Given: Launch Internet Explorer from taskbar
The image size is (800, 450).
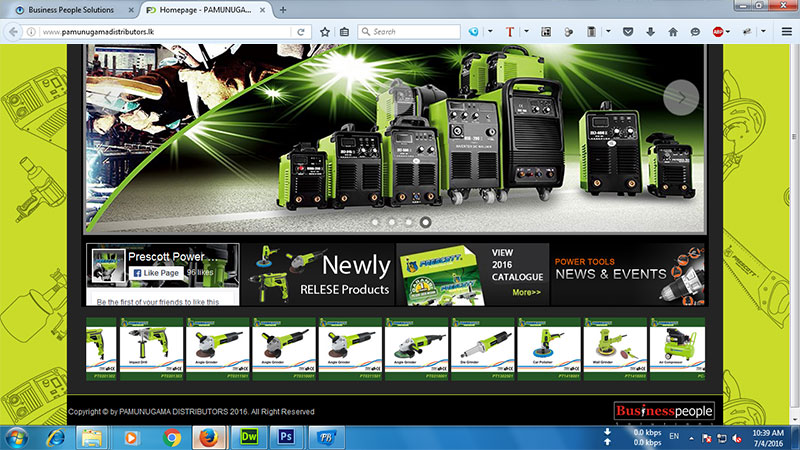Looking at the screenshot, I should pyautogui.click(x=56, y=438).
